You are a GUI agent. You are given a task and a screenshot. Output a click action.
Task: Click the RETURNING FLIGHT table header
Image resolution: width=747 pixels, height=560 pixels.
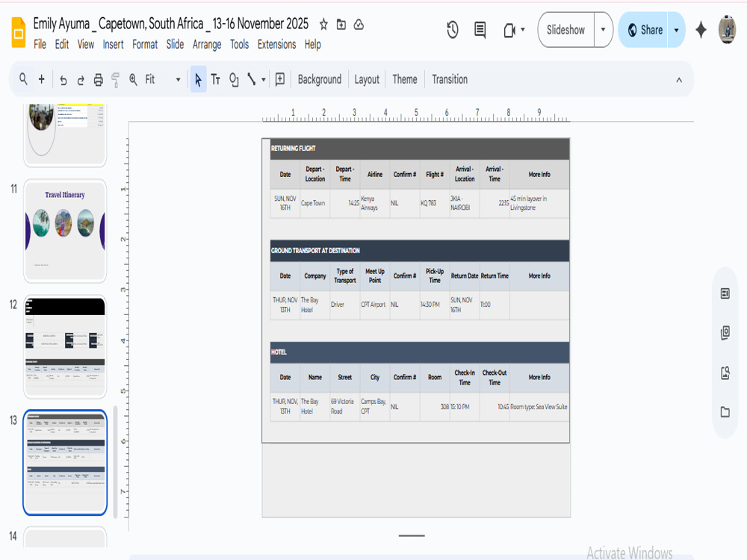click(x=420, y=149)
